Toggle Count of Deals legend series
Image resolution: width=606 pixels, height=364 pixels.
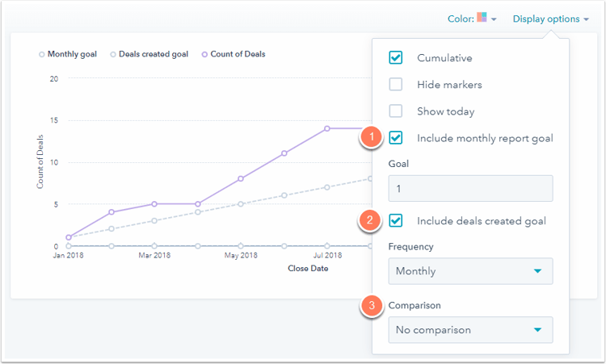pos(234,54)
